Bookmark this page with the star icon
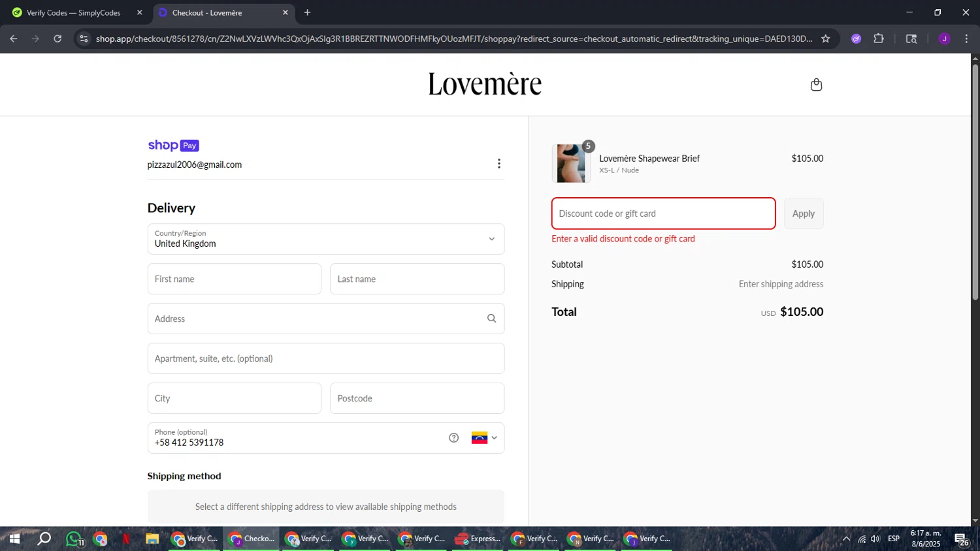Image resolution: width=980 pixels, height=551 pixels. click(x=826, y=39)
